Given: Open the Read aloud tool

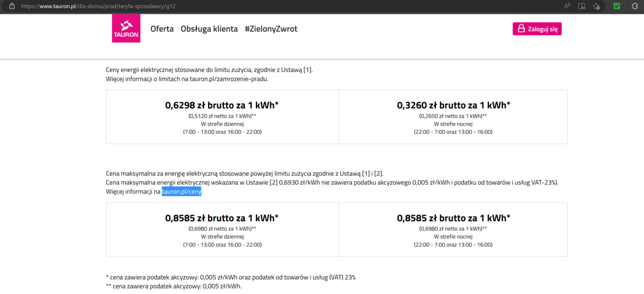Looking at the screenshot, I should click(567, 6).
